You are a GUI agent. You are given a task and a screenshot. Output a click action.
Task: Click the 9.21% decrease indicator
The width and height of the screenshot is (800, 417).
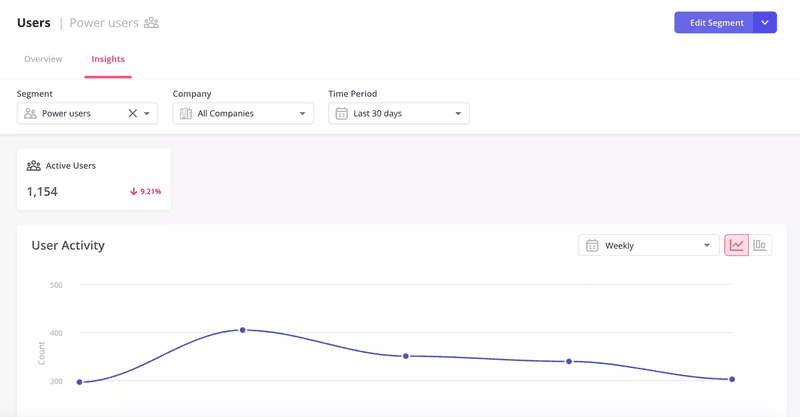click(145, 191)
